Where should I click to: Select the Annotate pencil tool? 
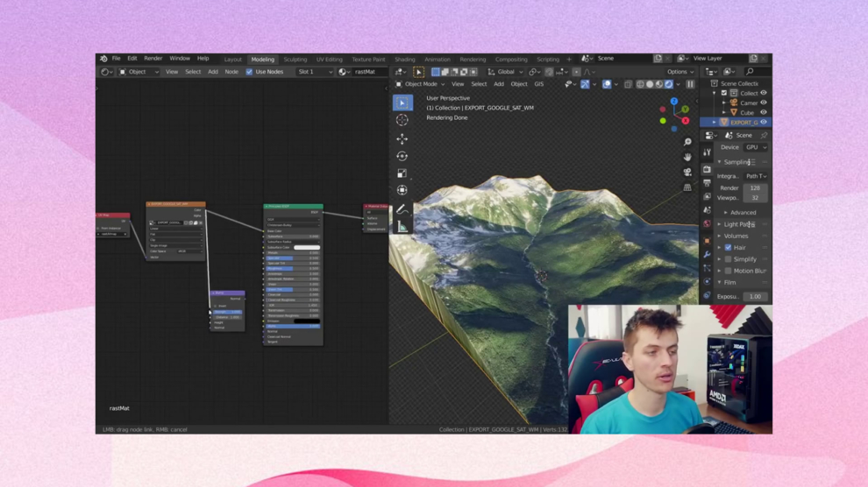pos(402,209)
